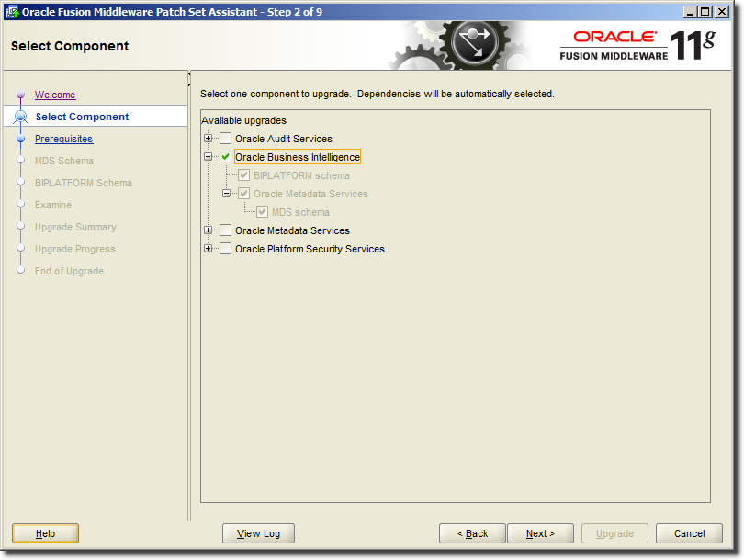Collapse the Oracle Business Intelligence node
This screenshot has width=744, height=560.
coord(208,157)
